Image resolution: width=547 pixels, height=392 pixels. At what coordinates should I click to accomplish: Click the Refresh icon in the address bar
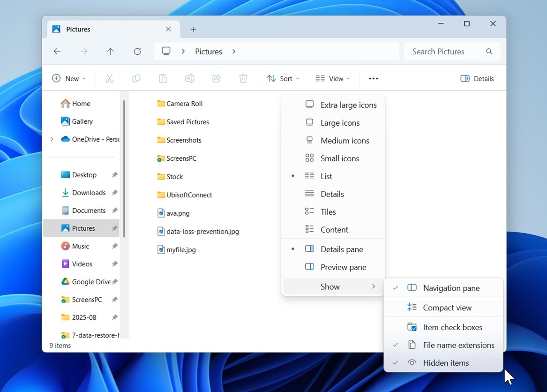[137, 52]
